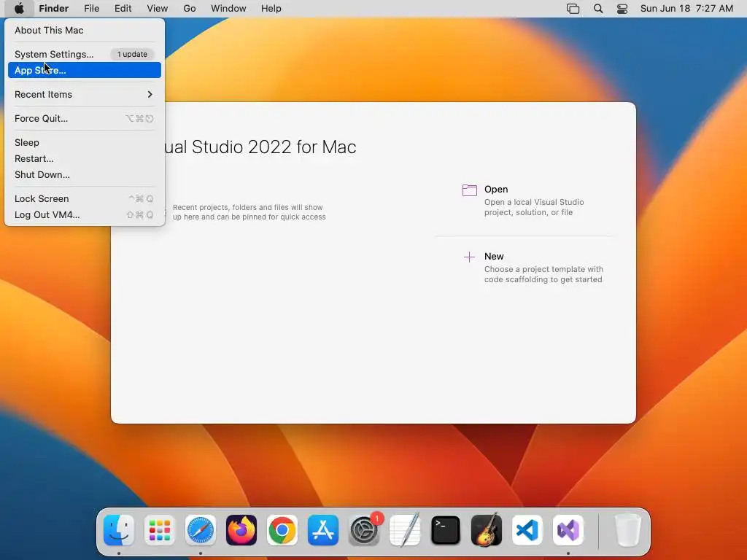The width and height of the screenshot is (747, 560).
Task: Launch GarageBand from the Dock
Action: [x=487, y=530]
